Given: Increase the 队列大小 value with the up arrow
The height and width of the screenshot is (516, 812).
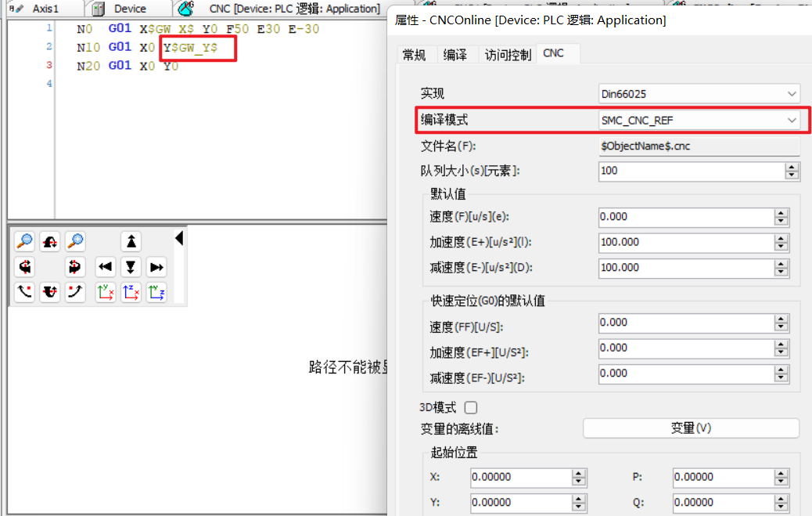Looking at the screenshot, I should click(x=792, y=167).
